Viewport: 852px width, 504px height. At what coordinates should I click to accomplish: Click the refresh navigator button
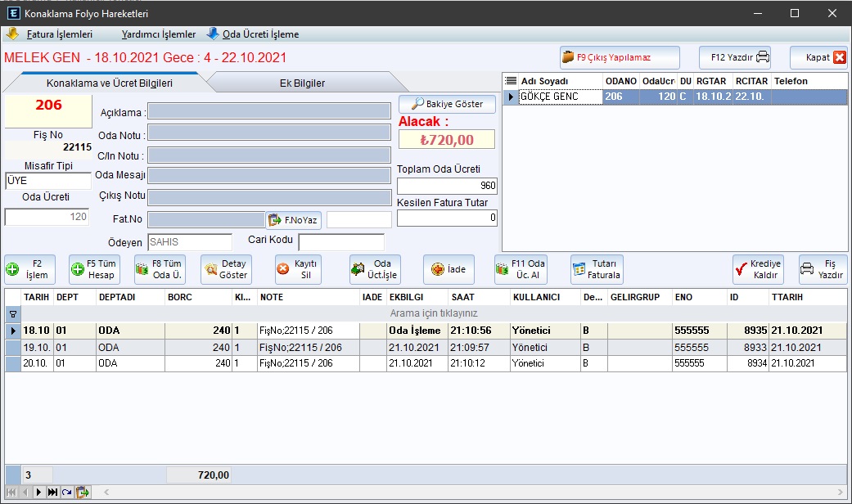pos(67,492)
